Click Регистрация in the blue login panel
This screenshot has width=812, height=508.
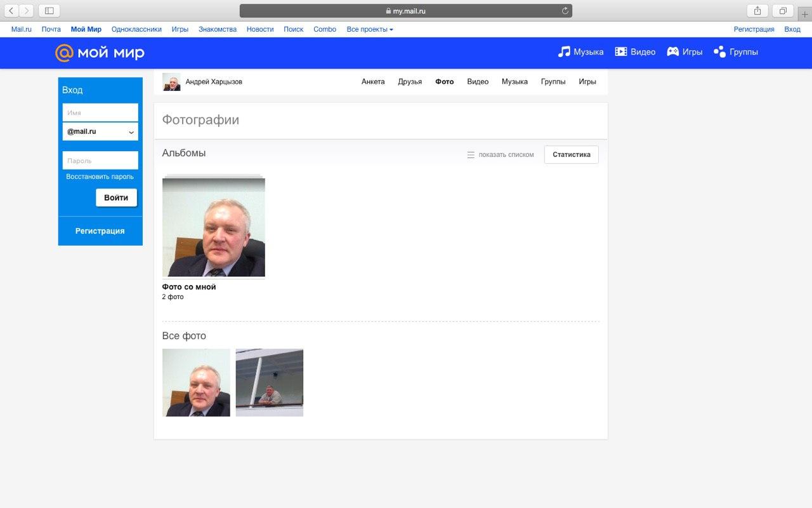[100, 231]
